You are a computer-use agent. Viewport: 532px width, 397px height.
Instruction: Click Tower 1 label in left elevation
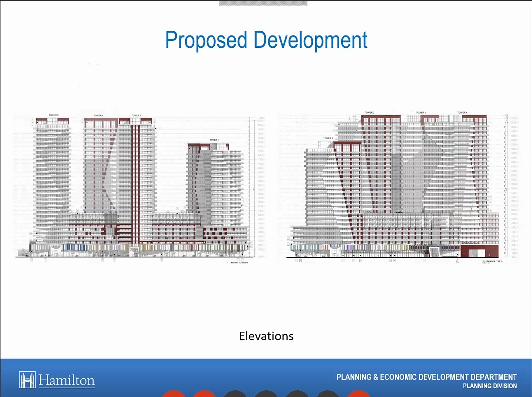tap(214, 140)
